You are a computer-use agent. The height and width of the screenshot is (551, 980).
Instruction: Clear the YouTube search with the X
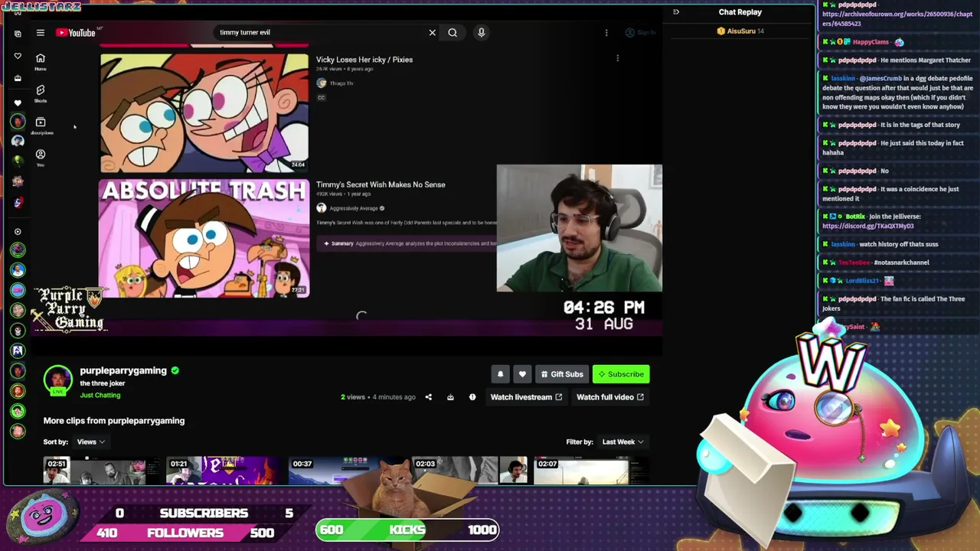432,33
